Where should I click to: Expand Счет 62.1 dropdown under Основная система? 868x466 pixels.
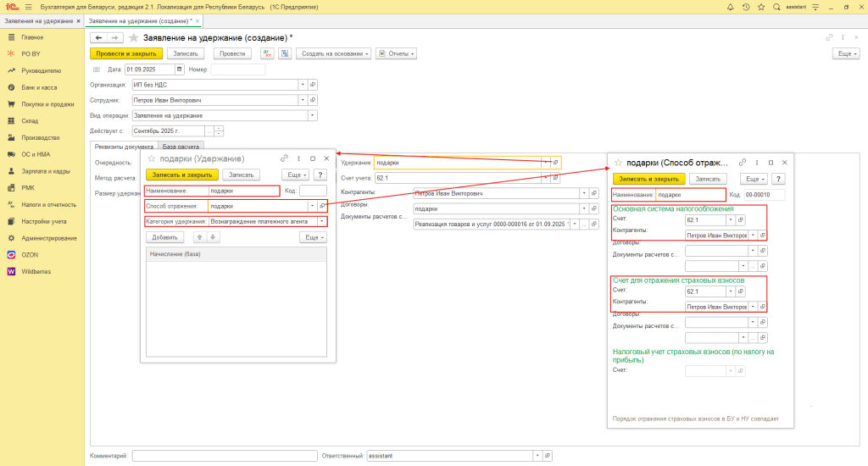pyautogui.click(x=731, y=219)
